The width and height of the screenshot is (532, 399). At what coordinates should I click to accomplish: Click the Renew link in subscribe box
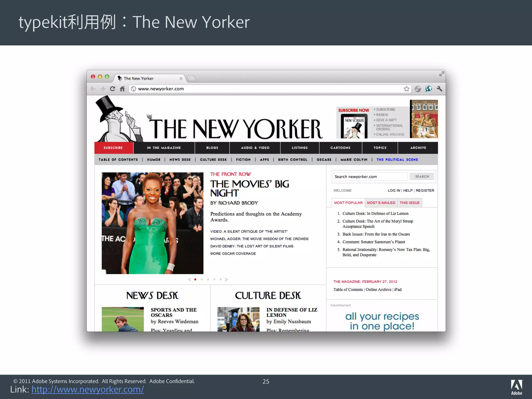(x=382, y=115)
